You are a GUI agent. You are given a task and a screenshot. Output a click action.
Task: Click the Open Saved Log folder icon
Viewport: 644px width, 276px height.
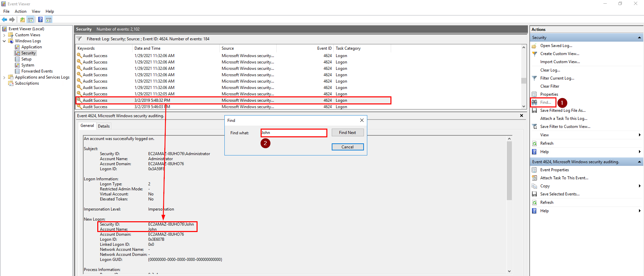[534, 46]
